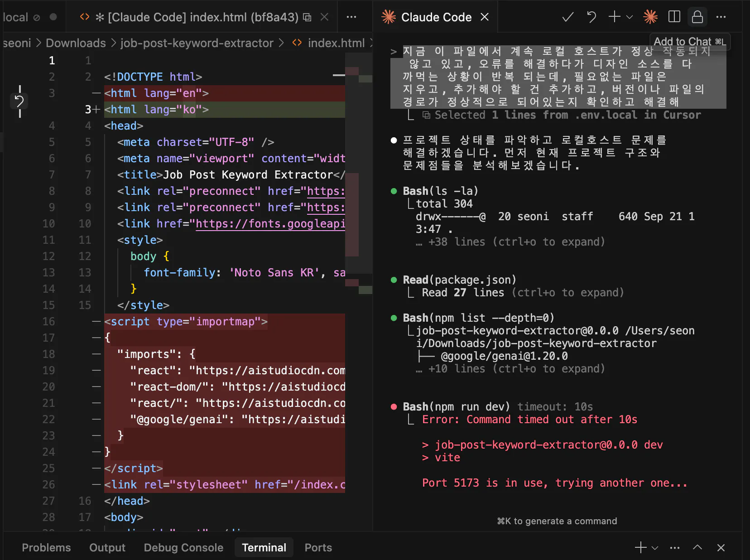
Task: Maximize the bottom panel with the caret
Action: 698,547
